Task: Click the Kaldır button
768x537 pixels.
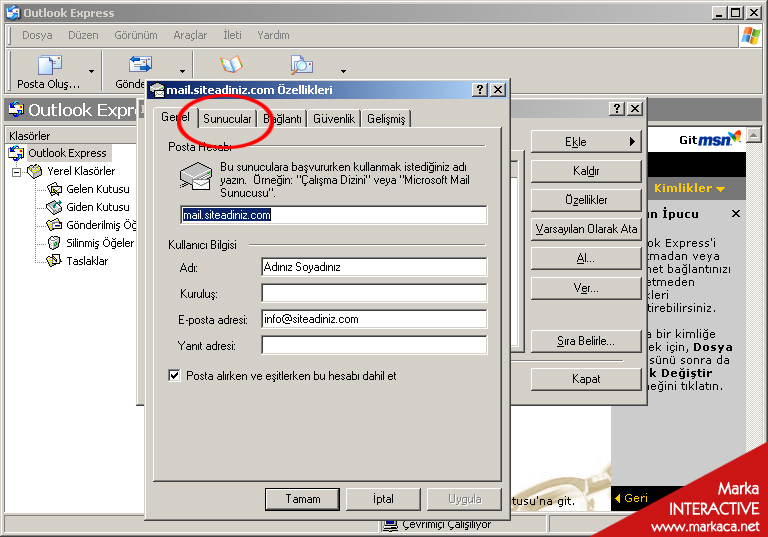Action: pyautogui.click(x=586, y=171)
